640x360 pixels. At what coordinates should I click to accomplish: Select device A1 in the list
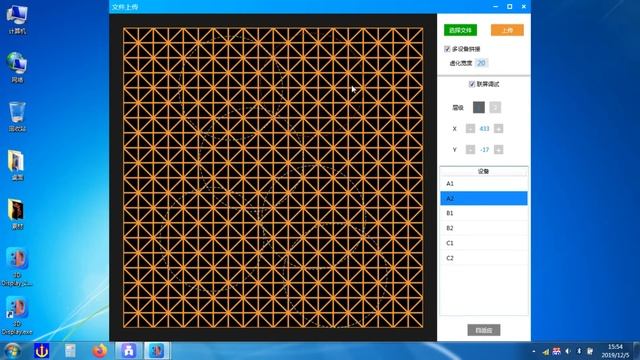pos(484,184)
